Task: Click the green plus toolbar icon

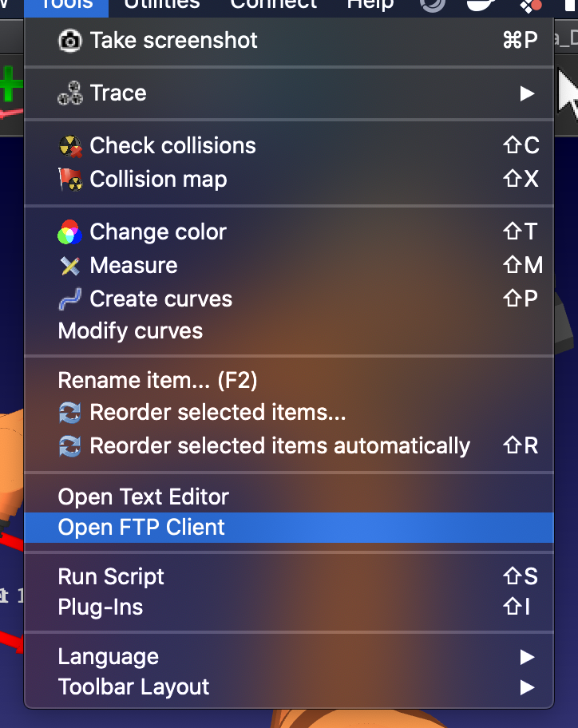Action: (10, 84)
